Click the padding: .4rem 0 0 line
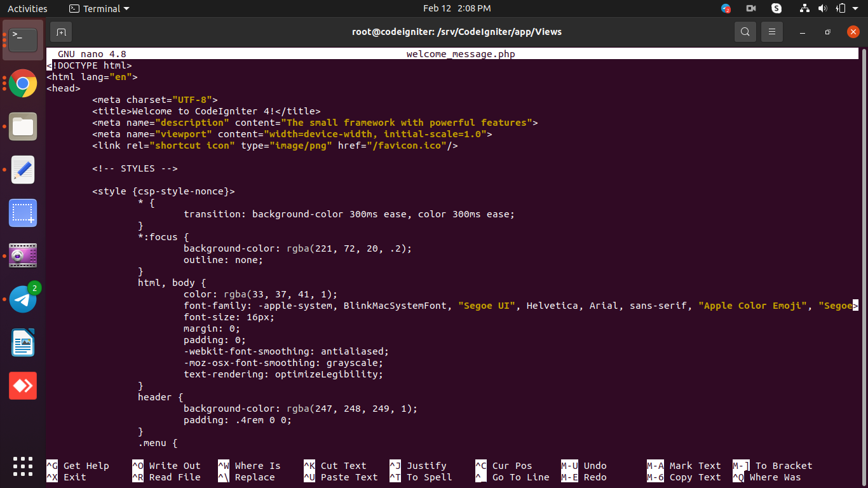This screenshot has height=488, width=868. pos(238,420)
